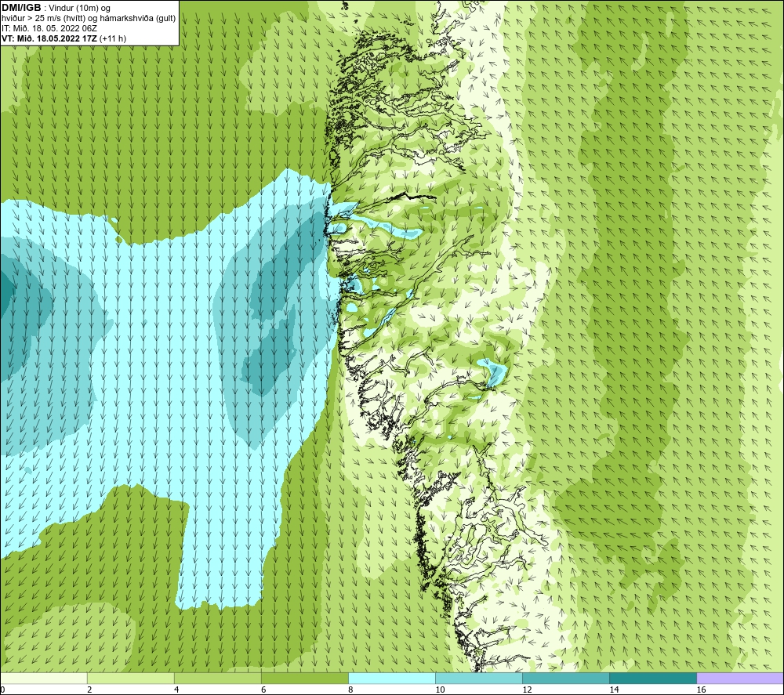Click the 'DMI/IGB' title text
This screenshot has height=695, width=784.
tap(21, 8)
